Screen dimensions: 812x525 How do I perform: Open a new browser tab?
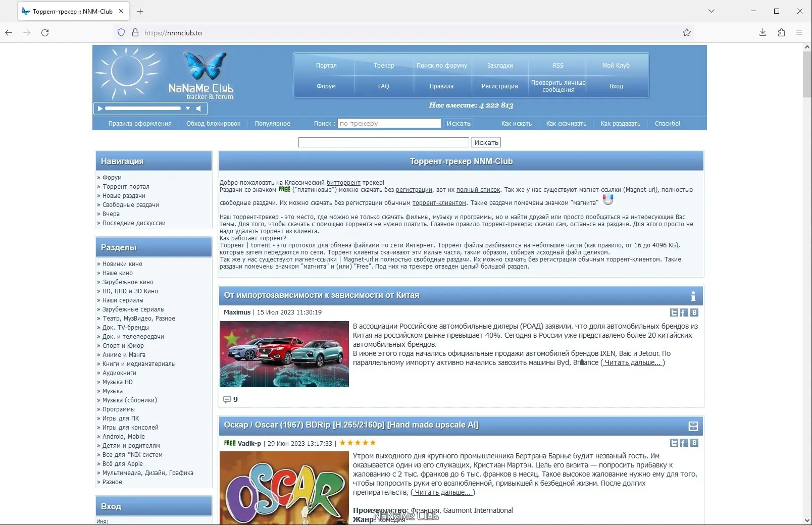[140, 11]
